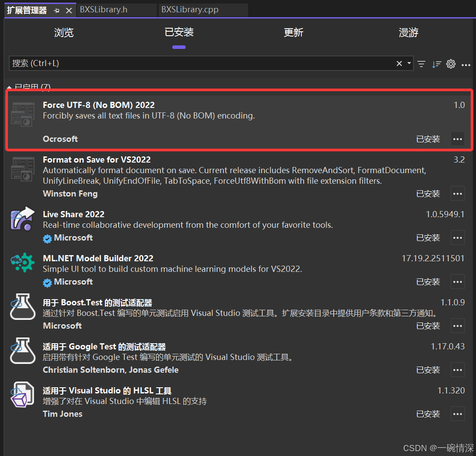The height and width of the screenshot is (456, 476).
Task: Switch to BXSLibrary.h tab
Action: [x=104, y=10]
